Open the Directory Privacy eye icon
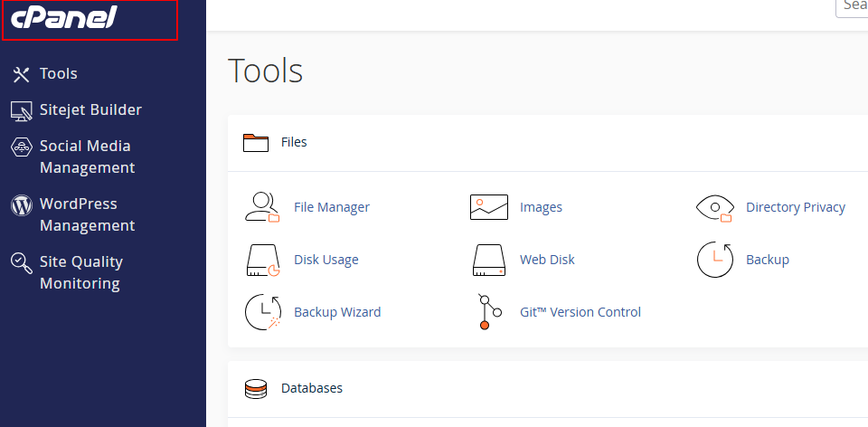This screenshot has height=427, width=868. click(714, 207)
